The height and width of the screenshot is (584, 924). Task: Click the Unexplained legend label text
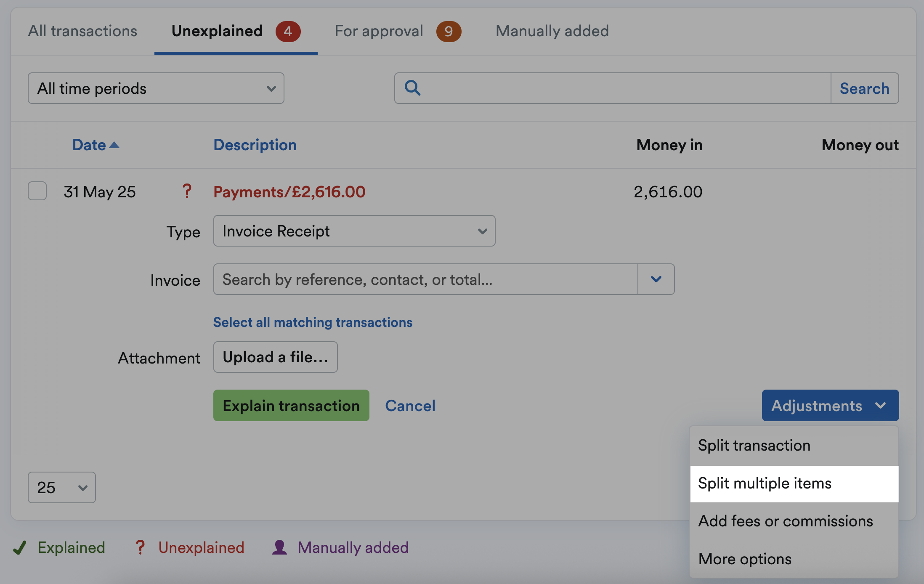pos(201,547)
